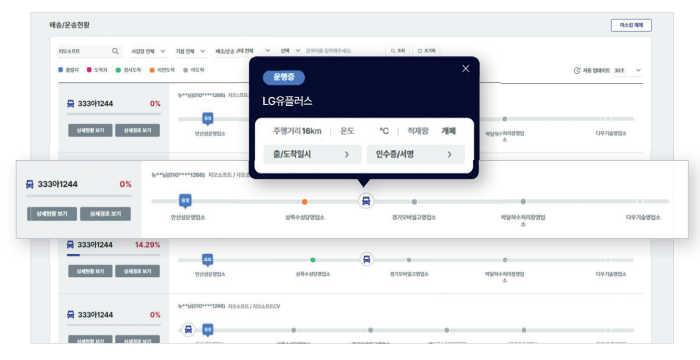Viewport: 700px width, 360px height.
Task: Close the LG유플러스 popup with X
Action: pos(466,68)
